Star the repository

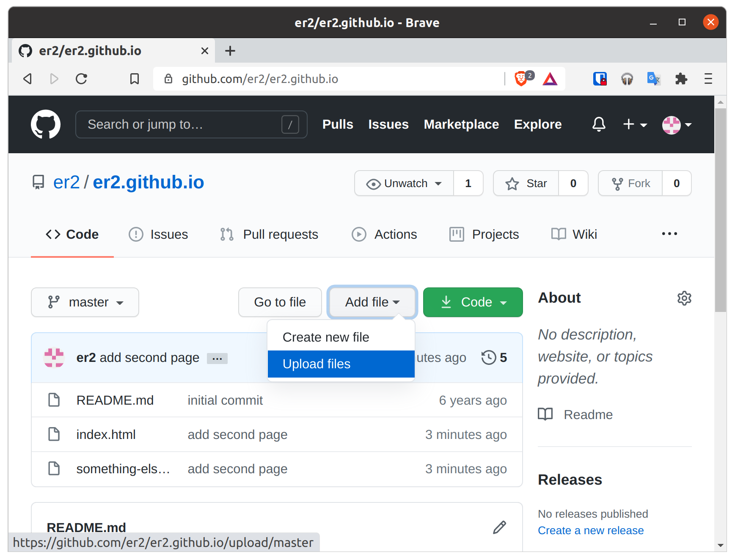coord(526,183)
